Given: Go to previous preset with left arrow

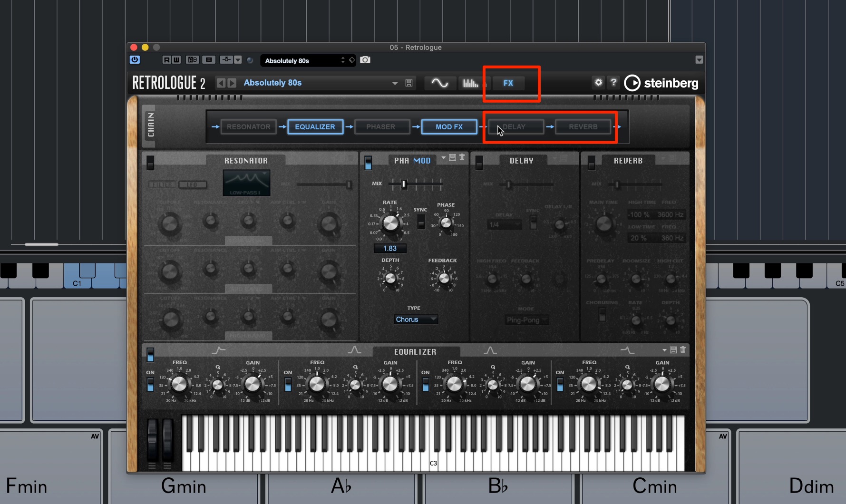Looking at the screenshot, I should coord(221,83).
